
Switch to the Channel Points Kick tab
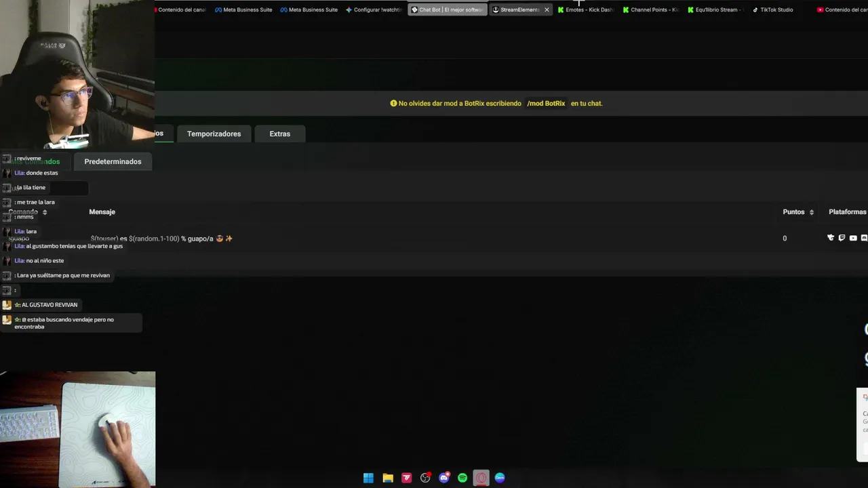650,9
